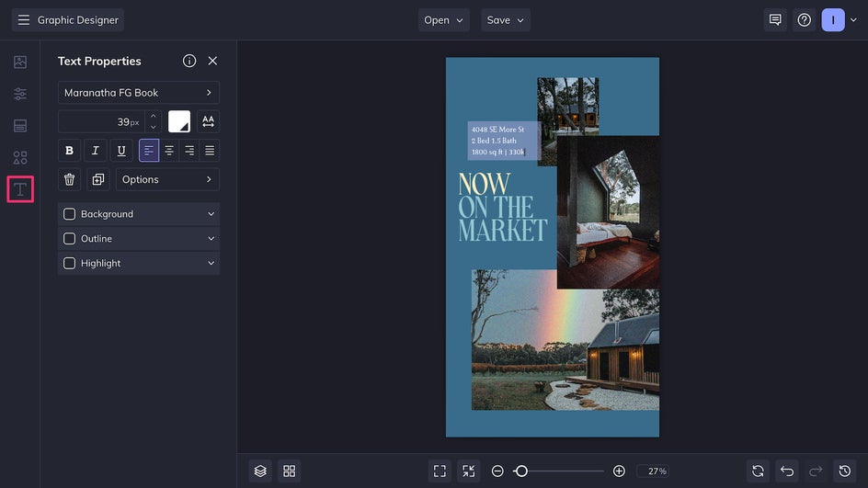Click the Graphic Designer title label
The image size is (868, 488).
tap(78, 20)
